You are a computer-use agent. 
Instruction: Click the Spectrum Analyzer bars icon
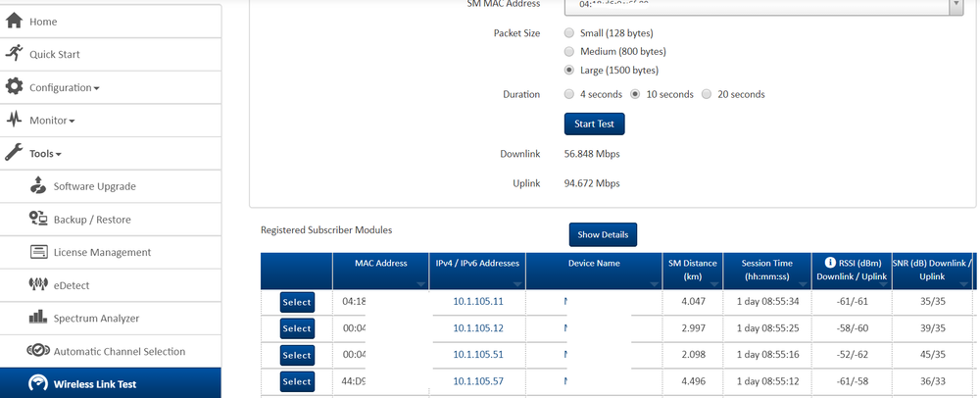pyautogui.click(x=38, y=318)
